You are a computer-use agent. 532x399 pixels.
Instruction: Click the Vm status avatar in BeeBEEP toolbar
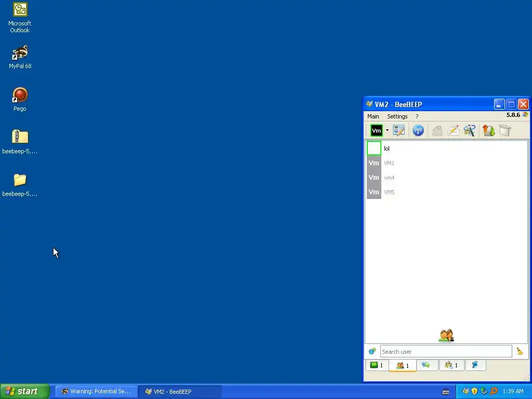coord(376,130)
